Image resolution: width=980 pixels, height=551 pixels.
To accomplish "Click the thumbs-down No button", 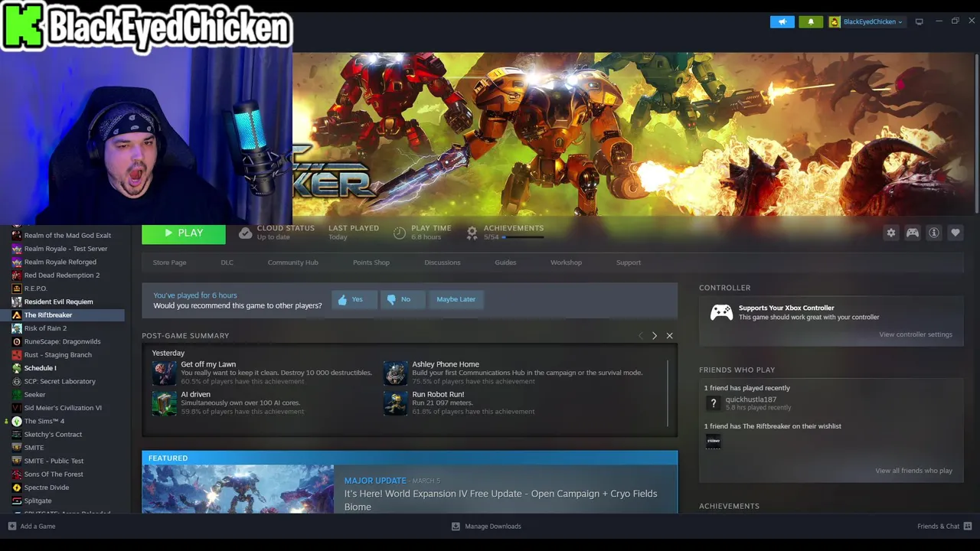I will coord(403,299).
